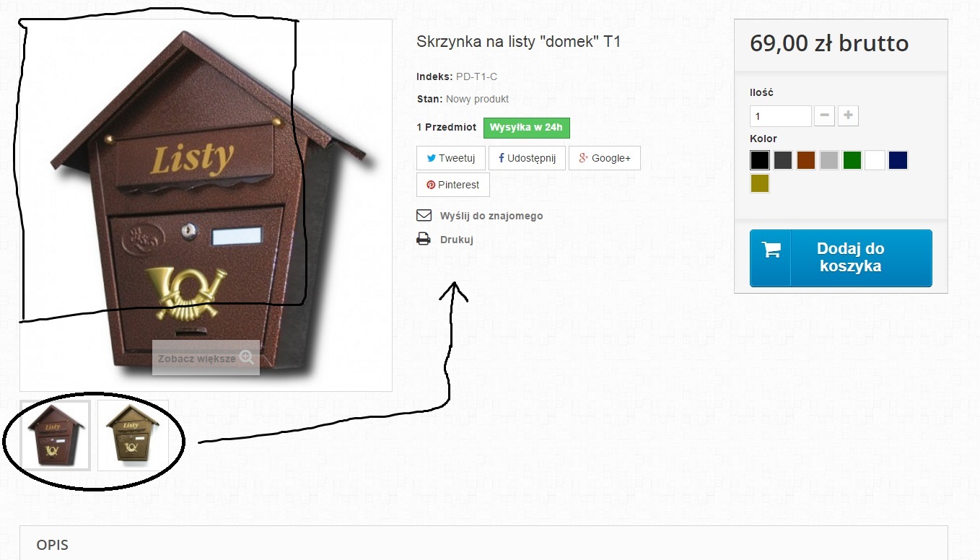The image size is (980, 560).
Task: Share the product via Tweetuj button
Action: point(451,158)
